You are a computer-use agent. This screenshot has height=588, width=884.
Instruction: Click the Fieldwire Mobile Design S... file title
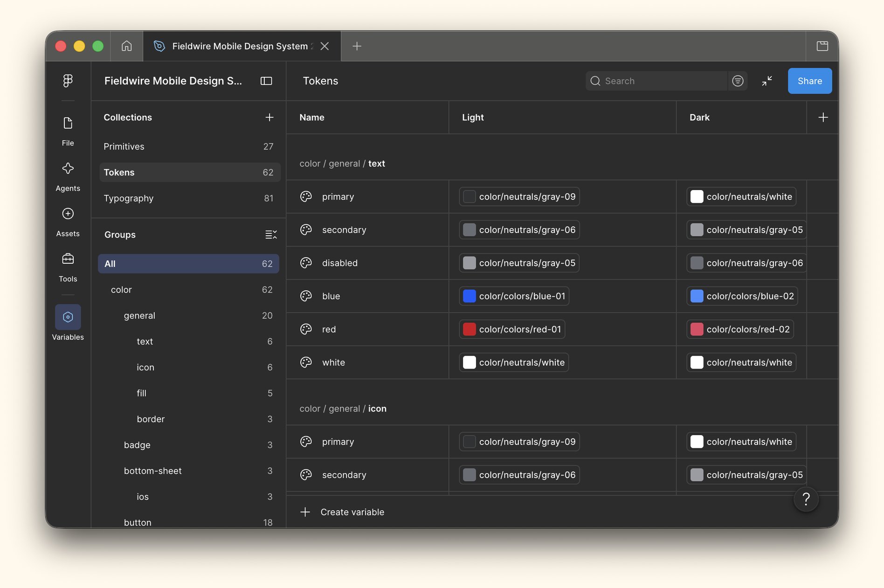click(x=173, y=81)
